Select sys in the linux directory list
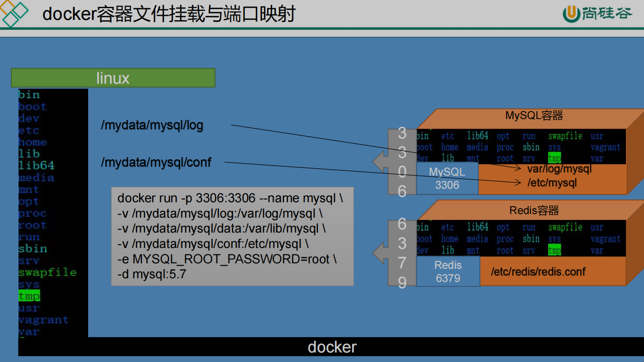The image size is (644, 362). point(29,284)
